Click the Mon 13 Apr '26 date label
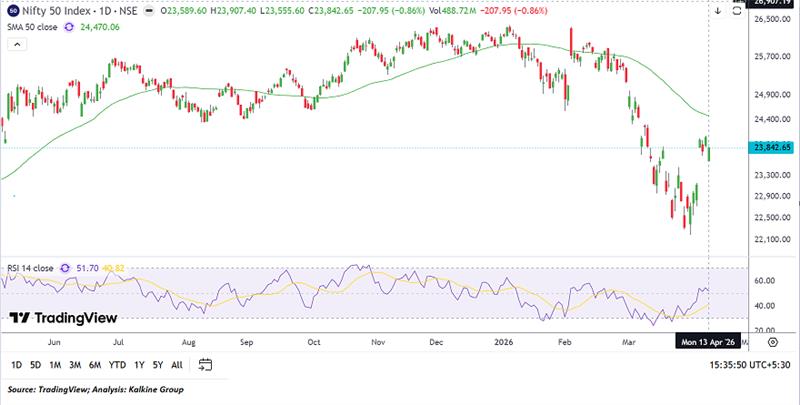 point(708,342)
